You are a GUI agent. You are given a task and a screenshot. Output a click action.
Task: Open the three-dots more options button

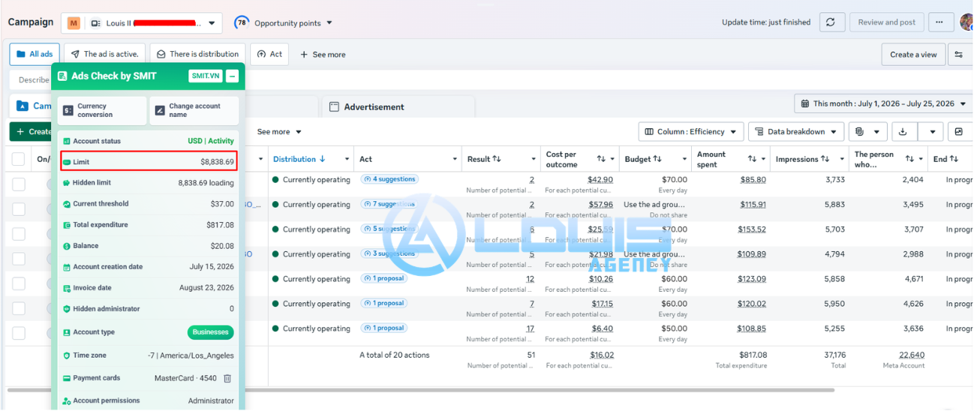[x=941, y=22]
